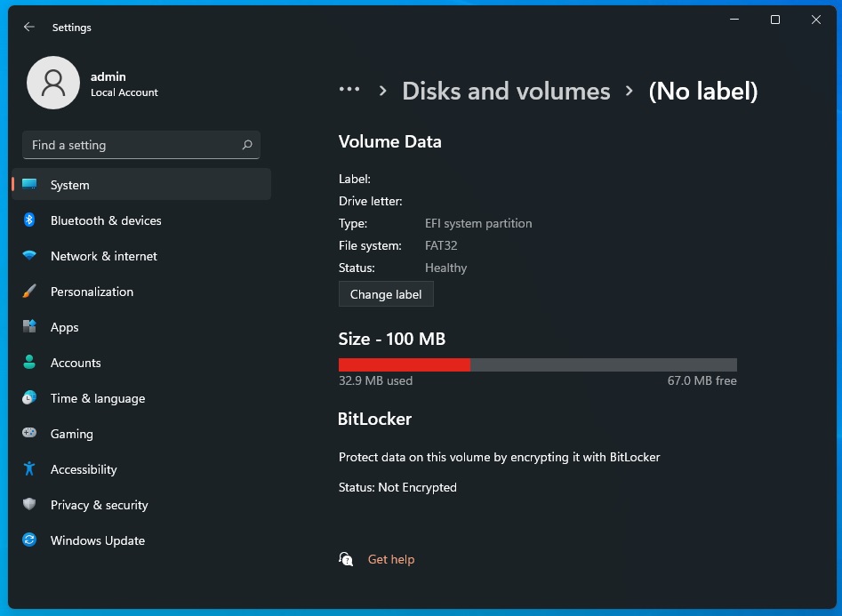842x616 pixels.
Task: Click the red storage usage bar
Action: point(405,364)
